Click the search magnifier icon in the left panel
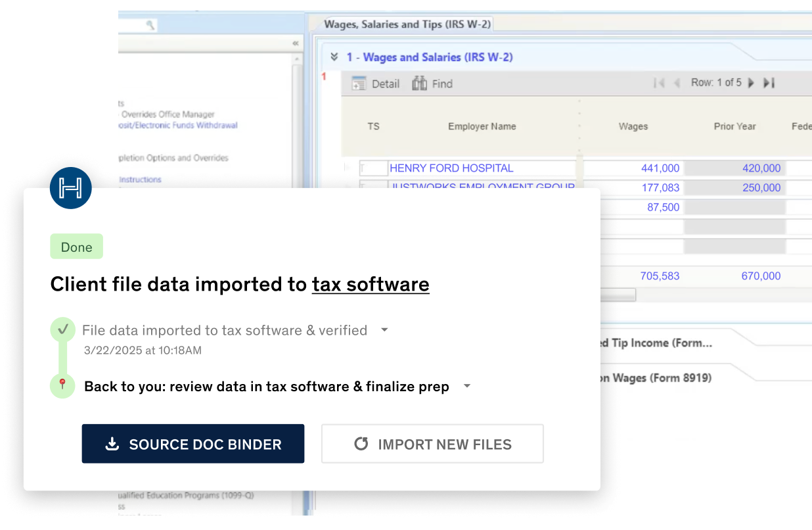 150,26
